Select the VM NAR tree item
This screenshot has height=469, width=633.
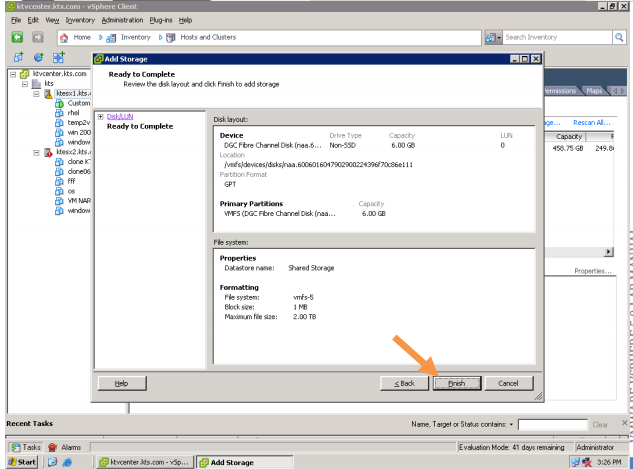pos(79,201)
